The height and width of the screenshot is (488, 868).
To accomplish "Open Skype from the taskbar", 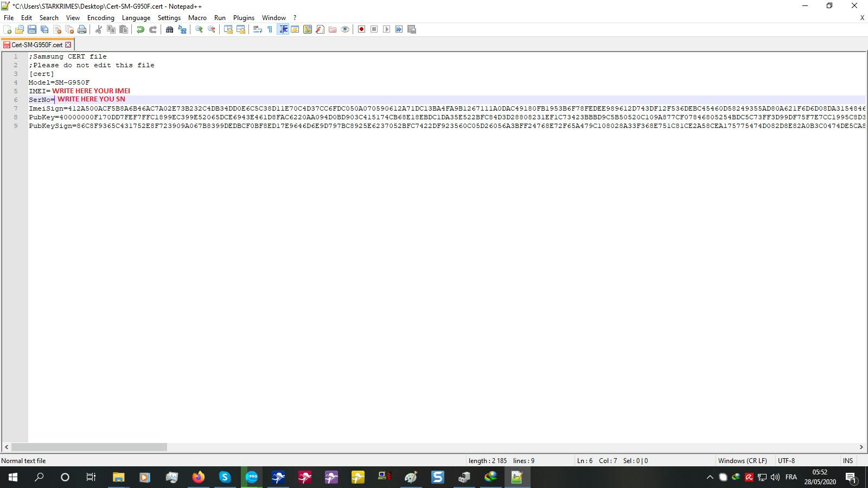I will pyautogui.click(x=225, y=477).
